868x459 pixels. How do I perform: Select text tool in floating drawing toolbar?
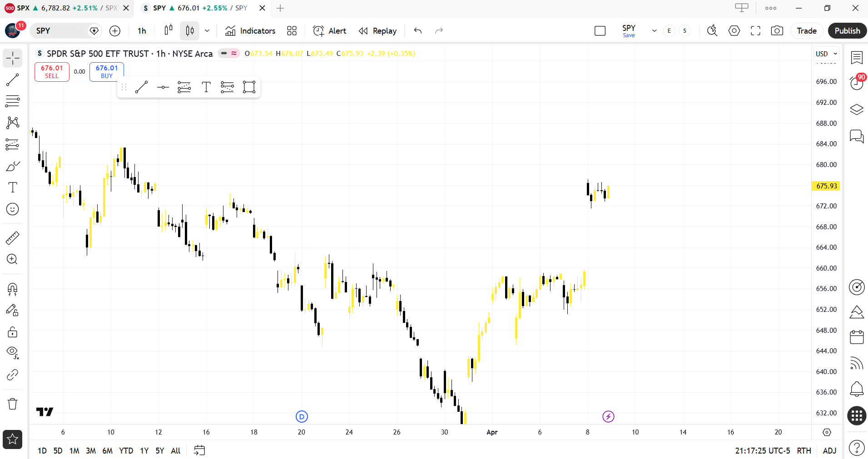(206, 87)
